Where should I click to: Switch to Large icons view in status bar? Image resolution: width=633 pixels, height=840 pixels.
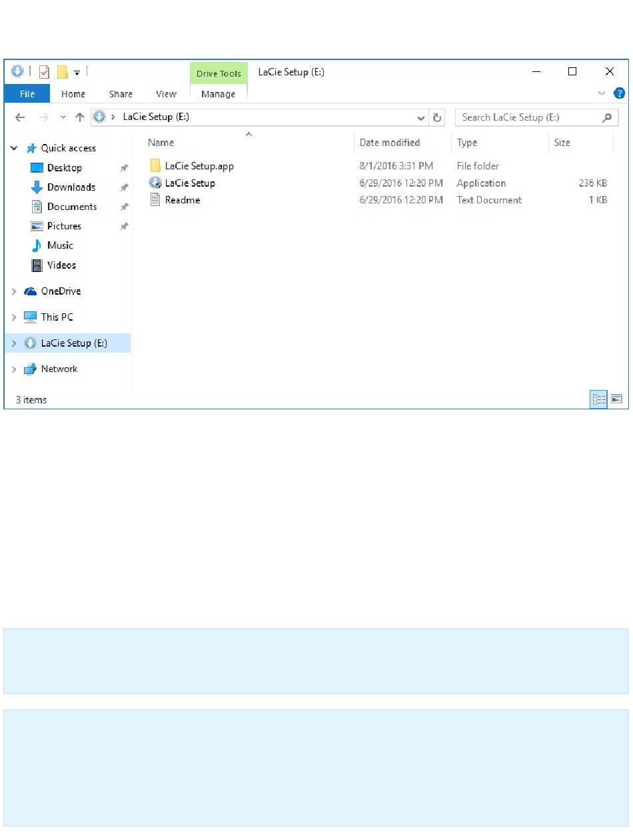coord(617,399)
